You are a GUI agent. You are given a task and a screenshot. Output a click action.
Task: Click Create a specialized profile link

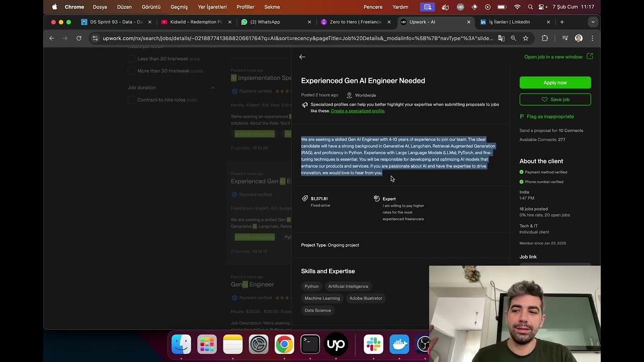click(358, 111)
